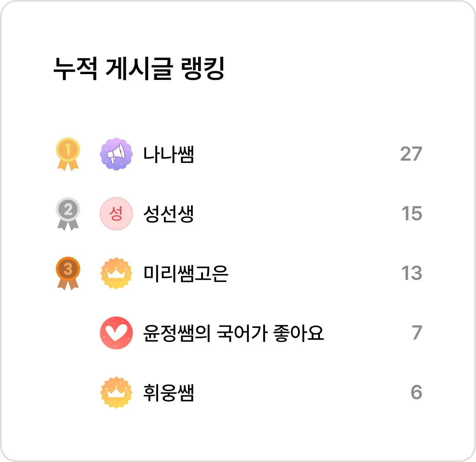Click the post count 15
This screenshot has height=462, width=476.
coord(412,213)
